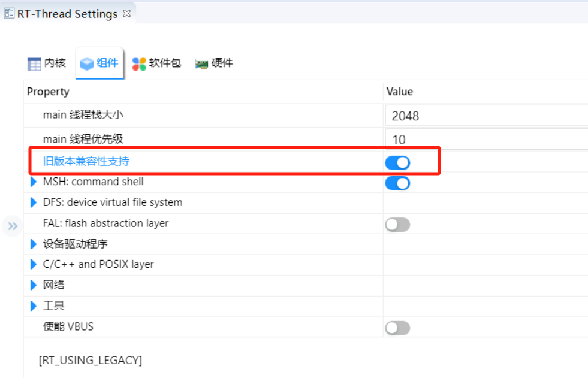Turn off MSH command shell toggle

(397, 183)
